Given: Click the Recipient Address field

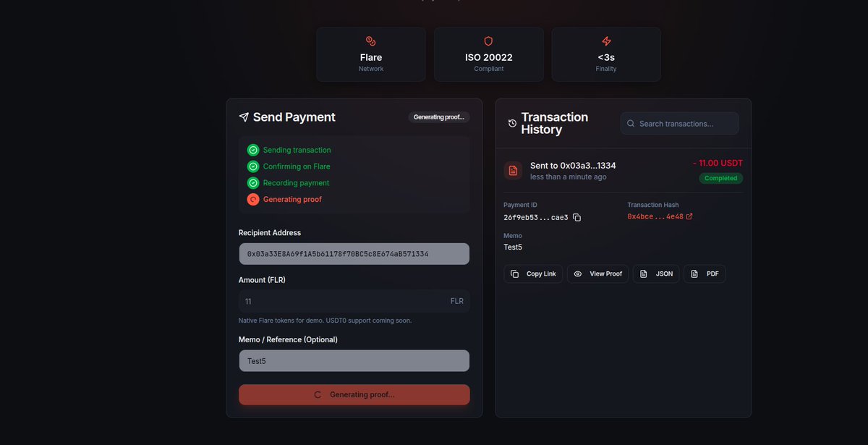Looking at the screenshot, I should pos(354,254).
